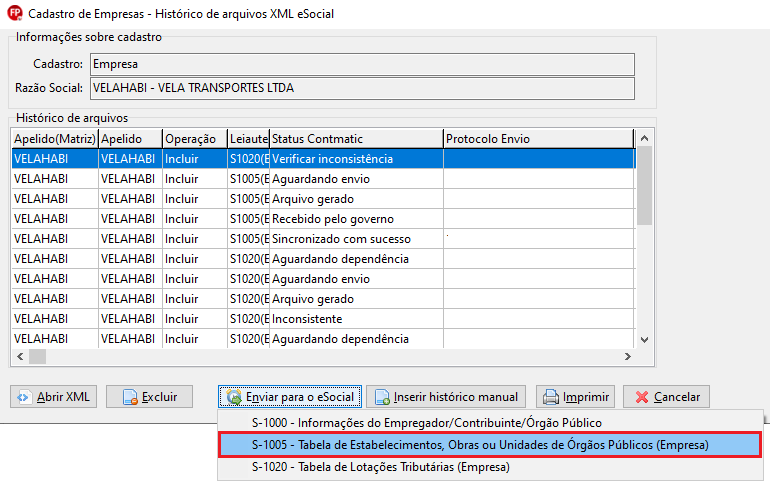Screen dimensions: 770x486
Task: Click the Status Contmatic column header
Action: pyautogui.click(x=357, y=139)
